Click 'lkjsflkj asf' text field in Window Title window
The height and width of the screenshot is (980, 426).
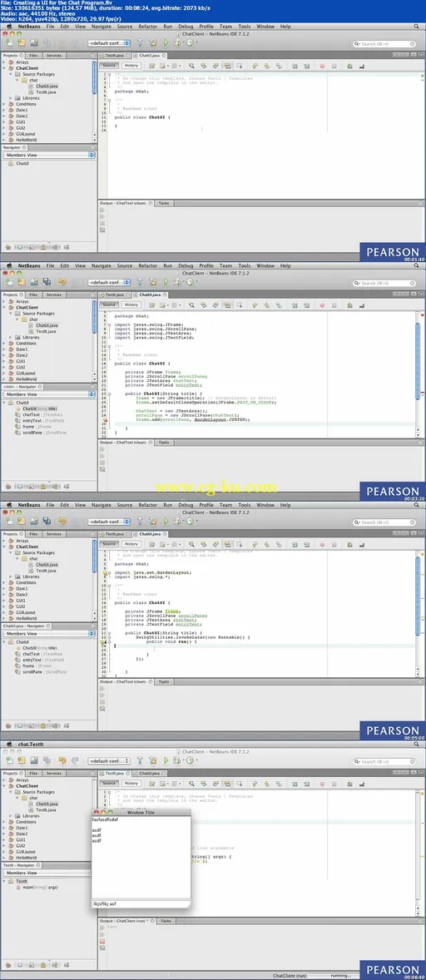[x=141, y=903]
